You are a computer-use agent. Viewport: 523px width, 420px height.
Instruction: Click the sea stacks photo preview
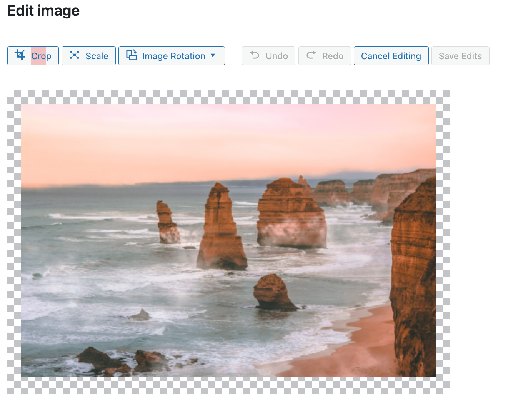pos(229,240)
